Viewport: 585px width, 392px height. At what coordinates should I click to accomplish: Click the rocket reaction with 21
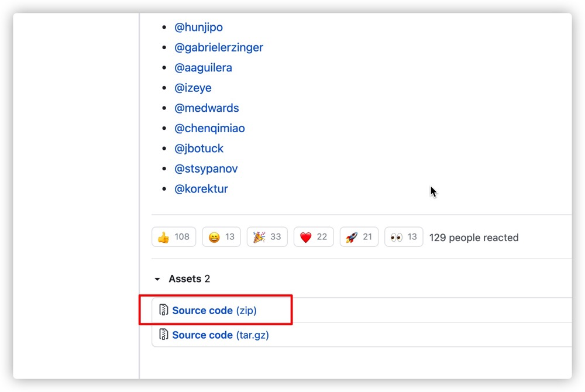[359, 237]
